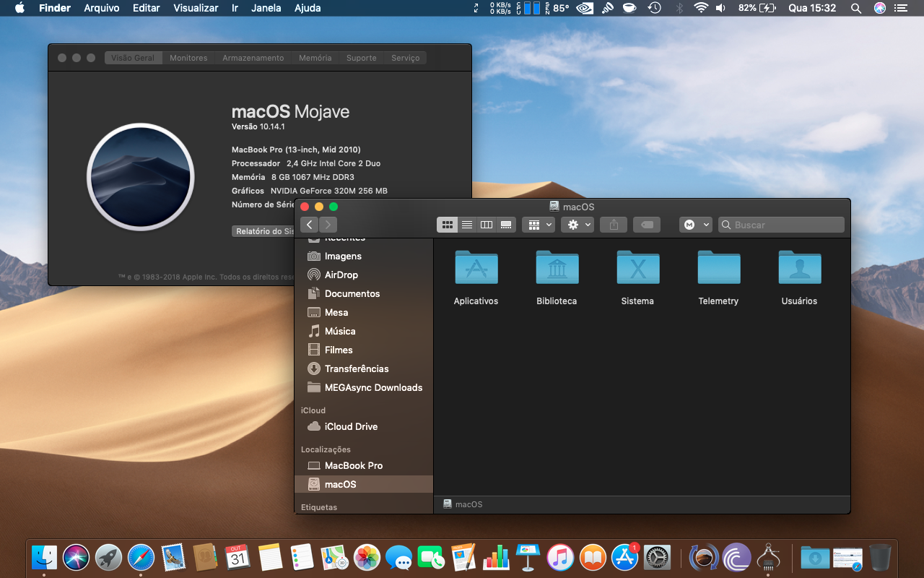Screen dimensions: 924x578
Task: Select macOS volume in sidebar
Action: point(364,484)
